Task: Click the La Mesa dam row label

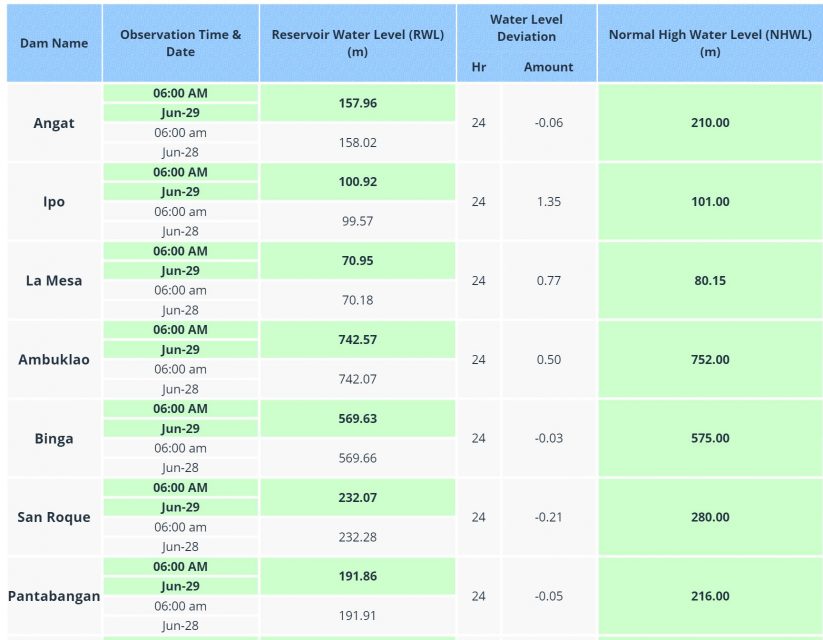Action: pos(54,280)
